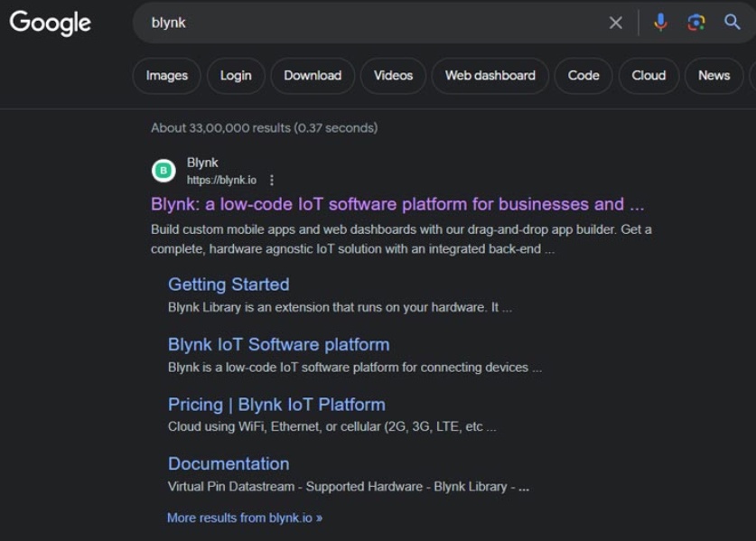Viewport: 756px width, 541px height.
Task: Select the Images filter chip
Action: [x=167, y=76]
